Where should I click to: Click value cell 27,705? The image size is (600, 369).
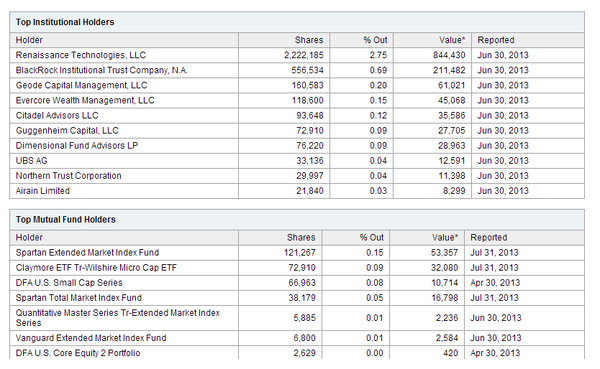452,131
